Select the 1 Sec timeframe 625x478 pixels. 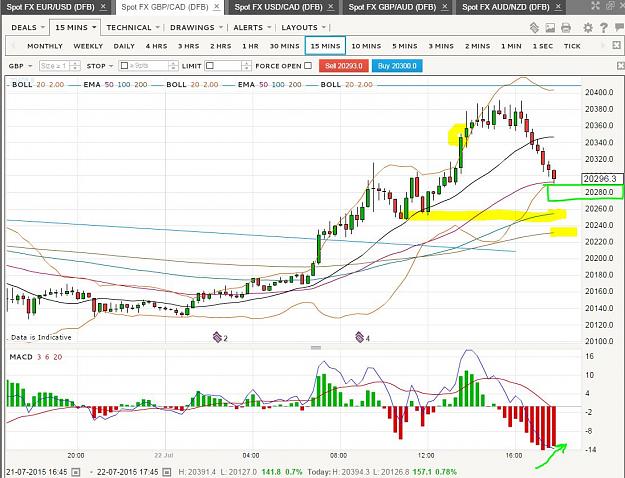(543, 46)
